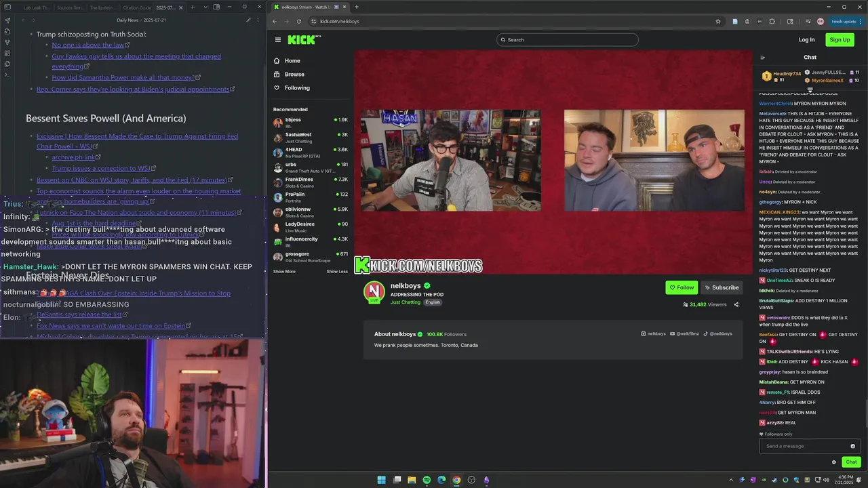Open Windows Start menu
Image resolution: width=868 pixels, height=488 pixels.
pyautogui.click(x=382, y=480)
